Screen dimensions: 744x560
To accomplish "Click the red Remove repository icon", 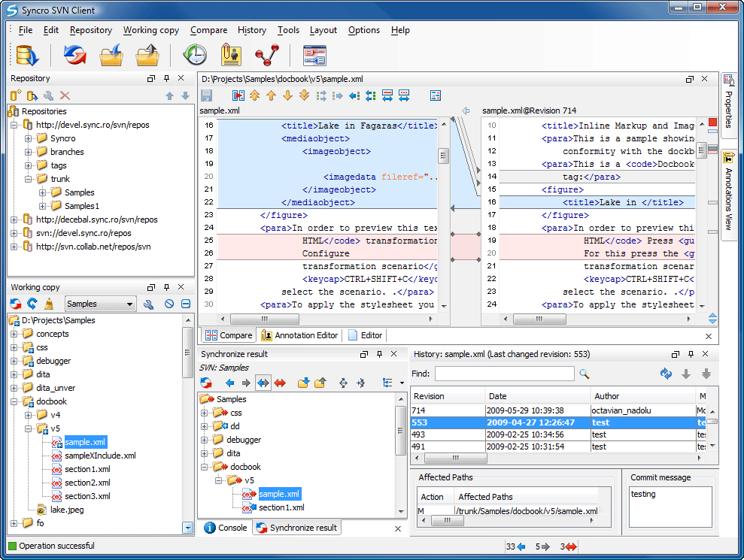I will [65, 95].
